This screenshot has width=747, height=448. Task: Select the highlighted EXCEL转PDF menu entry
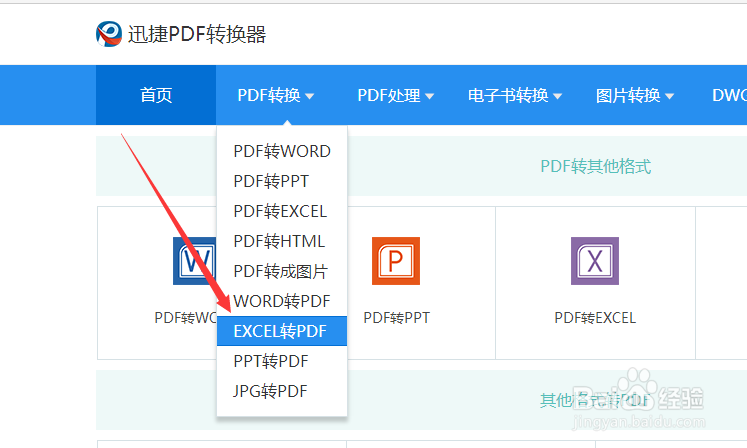282,331
